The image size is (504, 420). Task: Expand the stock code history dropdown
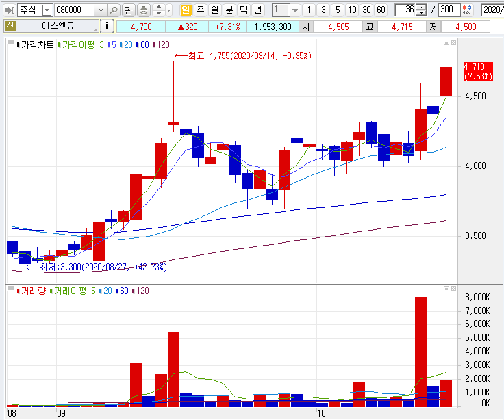[101, 10]
